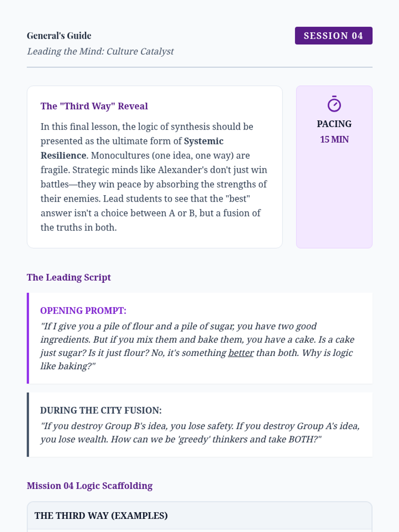Click the Leading the Mind: Culture Catalyst subtitle
This screenshot has width=399, height=532.
[x=100, y=51]
